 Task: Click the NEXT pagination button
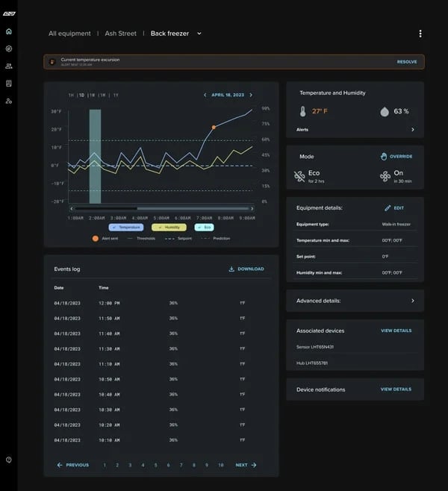246,465
